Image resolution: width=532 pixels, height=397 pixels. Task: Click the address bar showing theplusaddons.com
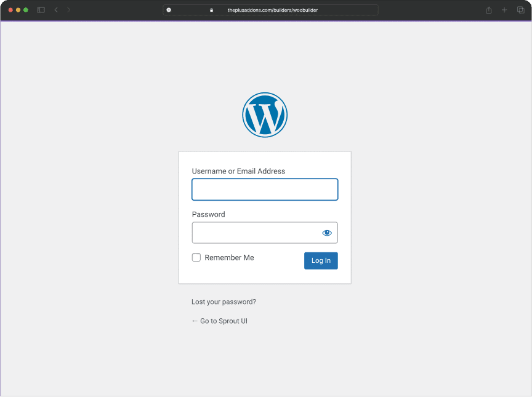coord(271,10)
